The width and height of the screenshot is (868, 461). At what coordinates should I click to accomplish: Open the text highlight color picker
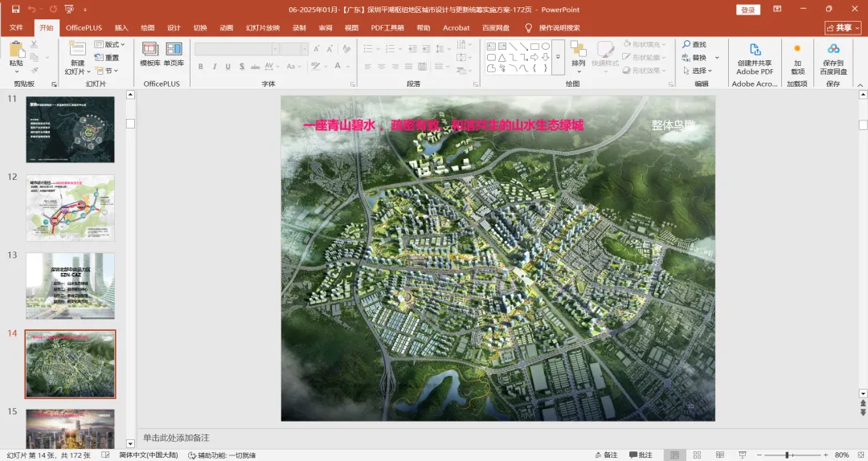[317, 67]
